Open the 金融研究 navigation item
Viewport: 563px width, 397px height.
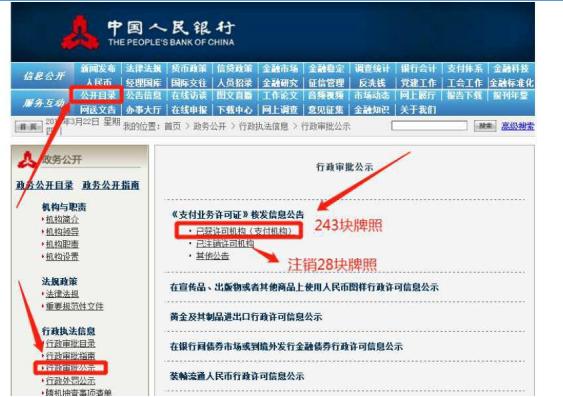280,83
